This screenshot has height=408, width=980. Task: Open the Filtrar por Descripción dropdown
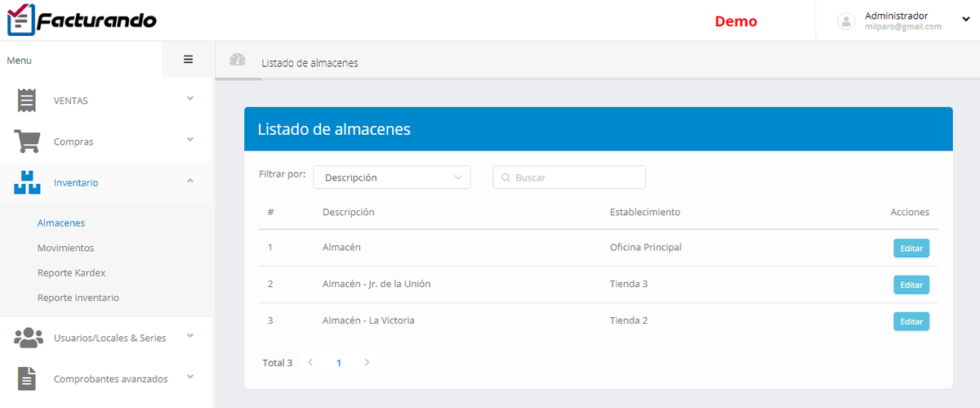click(391, 177)
